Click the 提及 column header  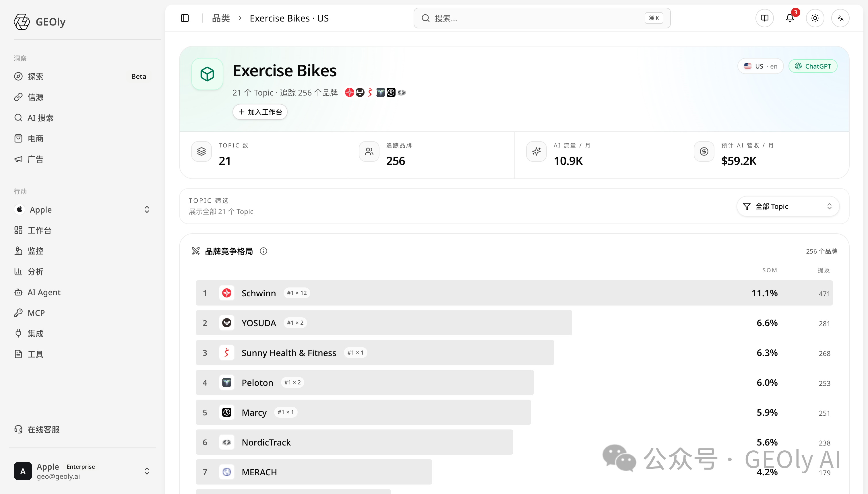[824, 270]
